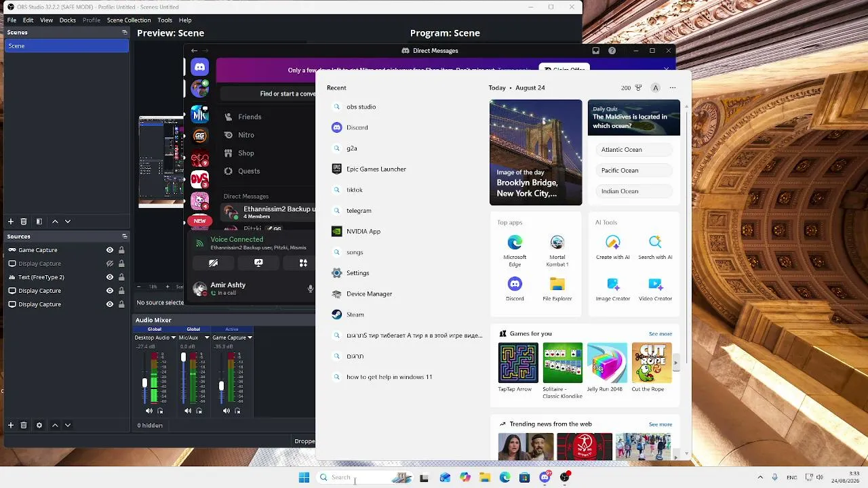The height and width of the screenshot is (488, 868).
Task: Open Mortal Kombat 1 from Top apps
Action: pos(557,251)
